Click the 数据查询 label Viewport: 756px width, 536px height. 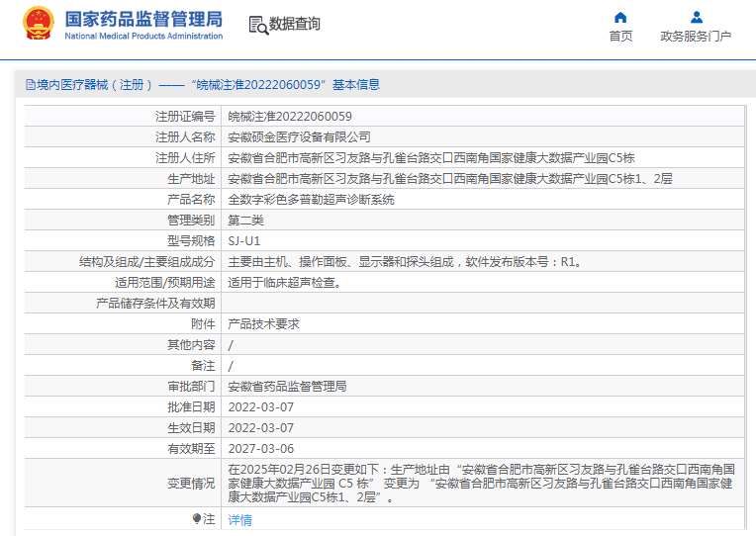(x=294, y=24)
